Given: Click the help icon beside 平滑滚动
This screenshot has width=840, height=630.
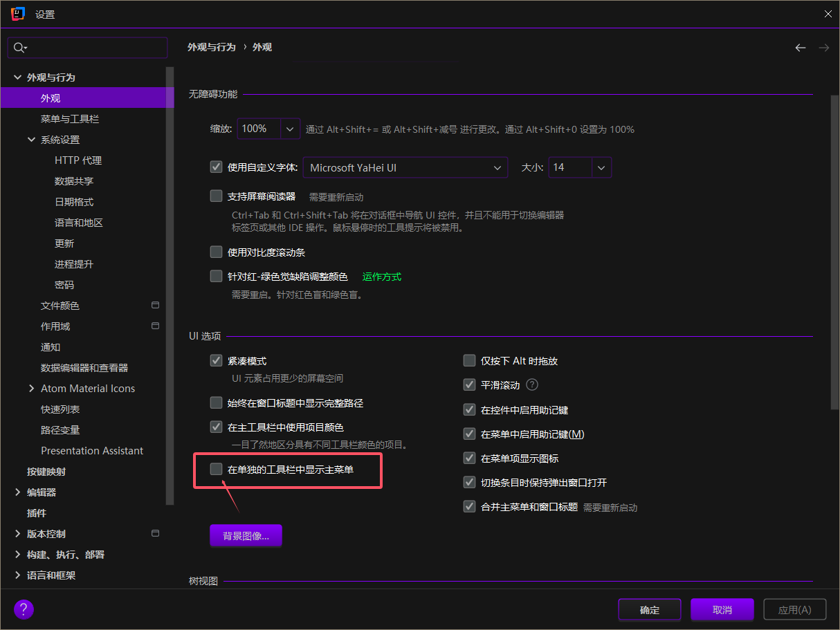Looking at the screenshot, I should point(532,385).
